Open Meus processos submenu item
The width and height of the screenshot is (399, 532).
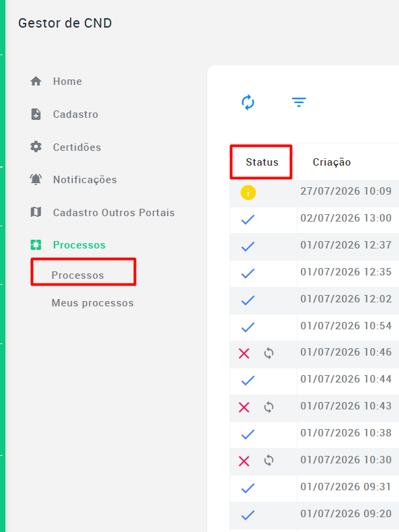tap(93, 303)
